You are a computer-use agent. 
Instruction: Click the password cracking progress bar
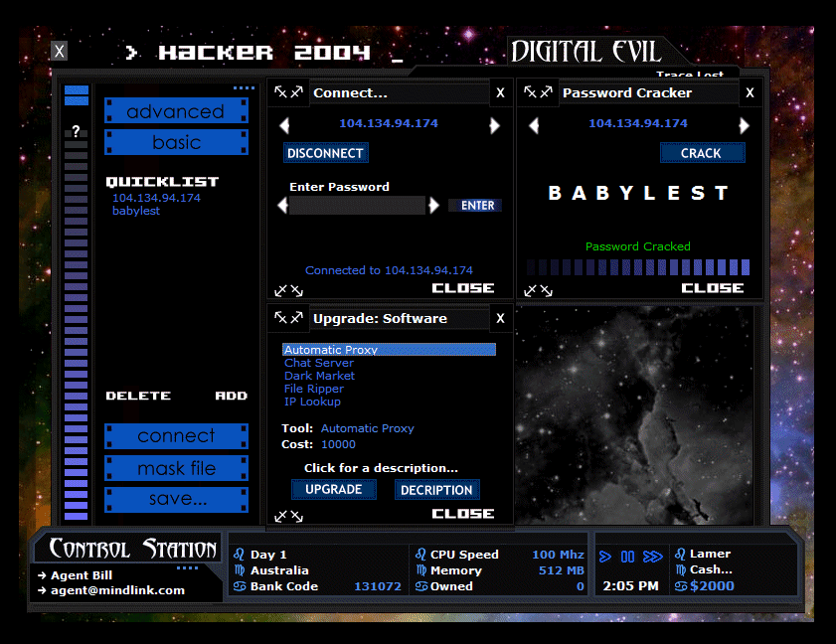(637, 266)
